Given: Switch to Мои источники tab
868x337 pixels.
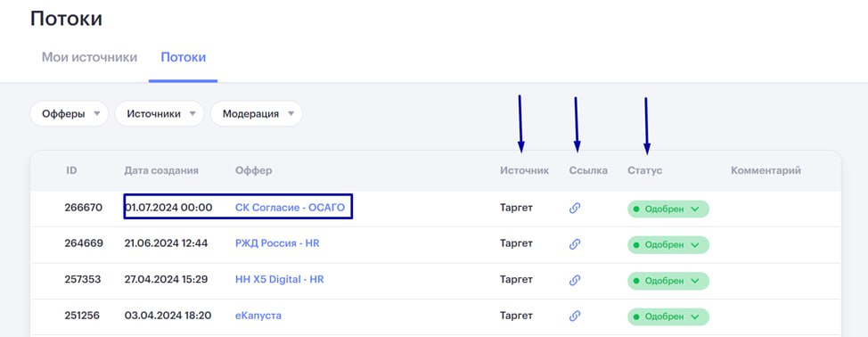Looking at the screenshot, I should click(x=89, y=58).
